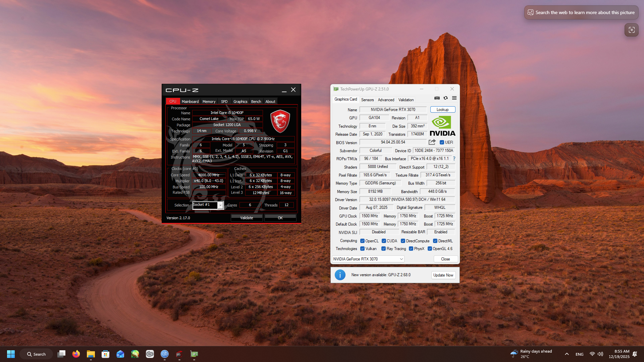
Task: Open Task View from the taskbar
Action: pos(61,354)
